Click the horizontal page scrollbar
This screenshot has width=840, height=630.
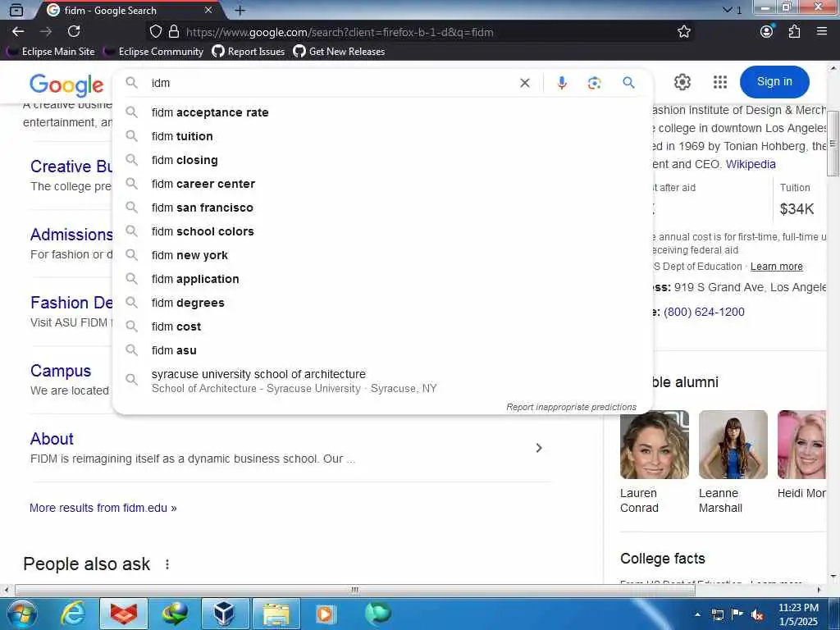tap(354, 590)
